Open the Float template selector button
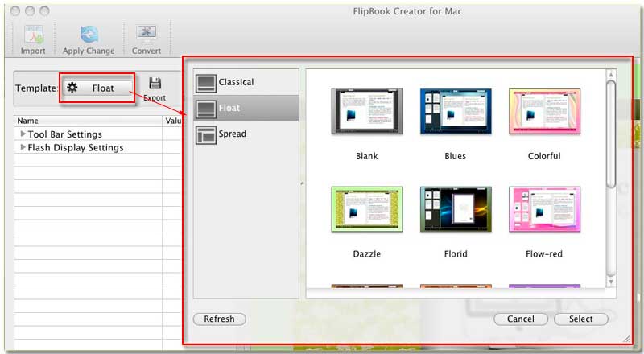Viewport: 644px width, 354px height. [97, 88]
